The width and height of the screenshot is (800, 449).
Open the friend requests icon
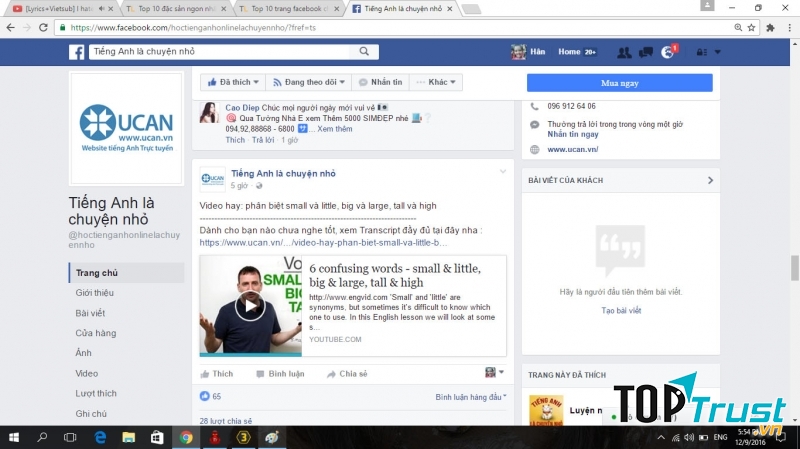pos(624,52)
